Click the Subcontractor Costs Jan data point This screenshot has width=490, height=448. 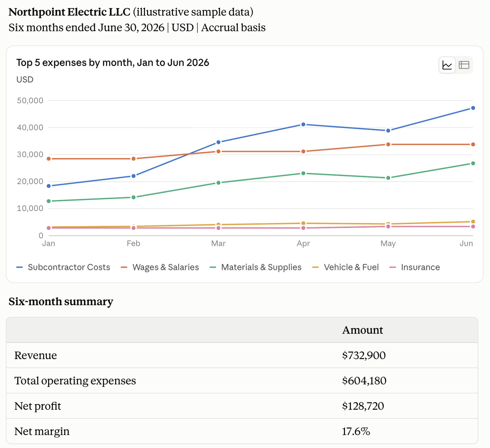(49, 186)
